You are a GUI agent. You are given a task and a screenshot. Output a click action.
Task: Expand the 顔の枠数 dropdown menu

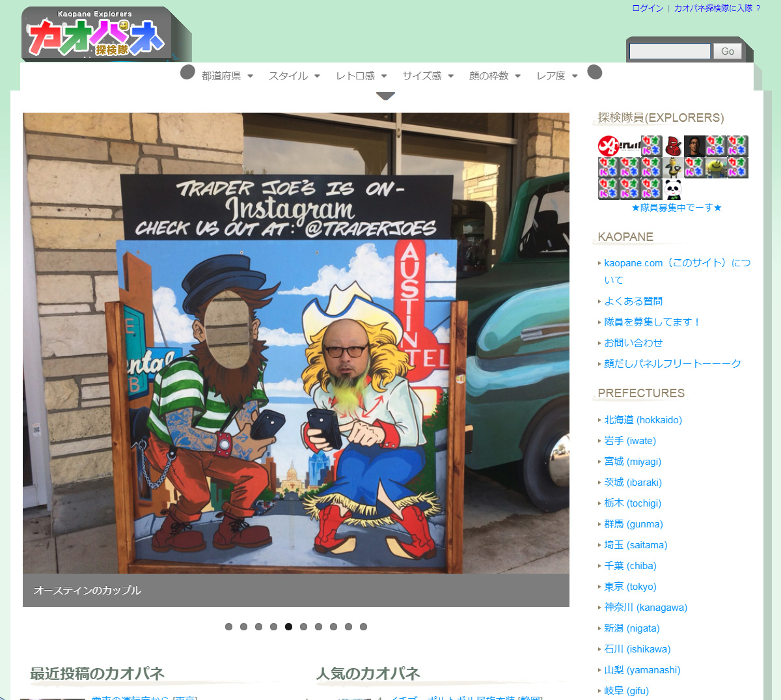tap(495, 76)
